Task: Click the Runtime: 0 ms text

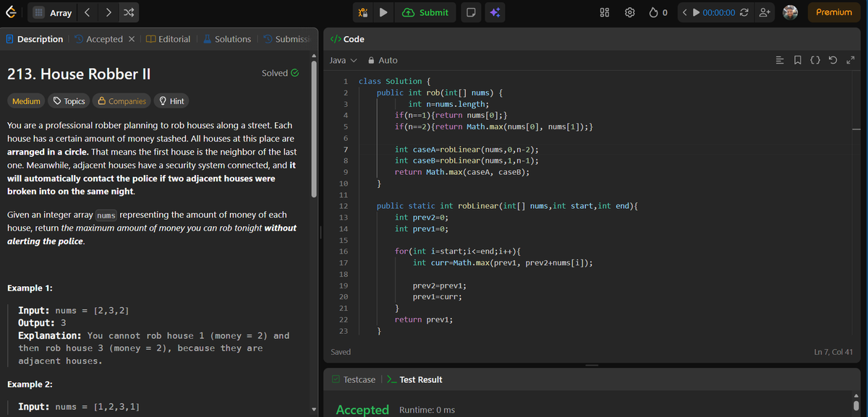Action: coord(427,410)
